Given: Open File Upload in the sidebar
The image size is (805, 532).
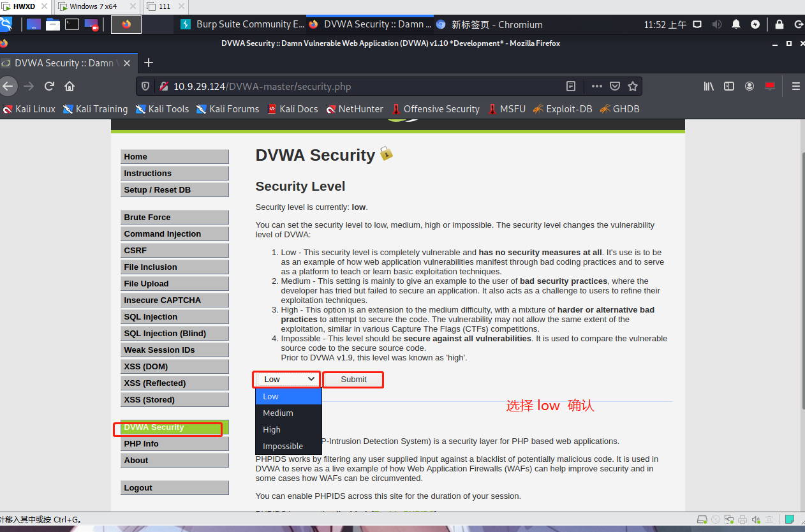Looking at the screenshot, I should pyautogui.click(x=175, y=283).
